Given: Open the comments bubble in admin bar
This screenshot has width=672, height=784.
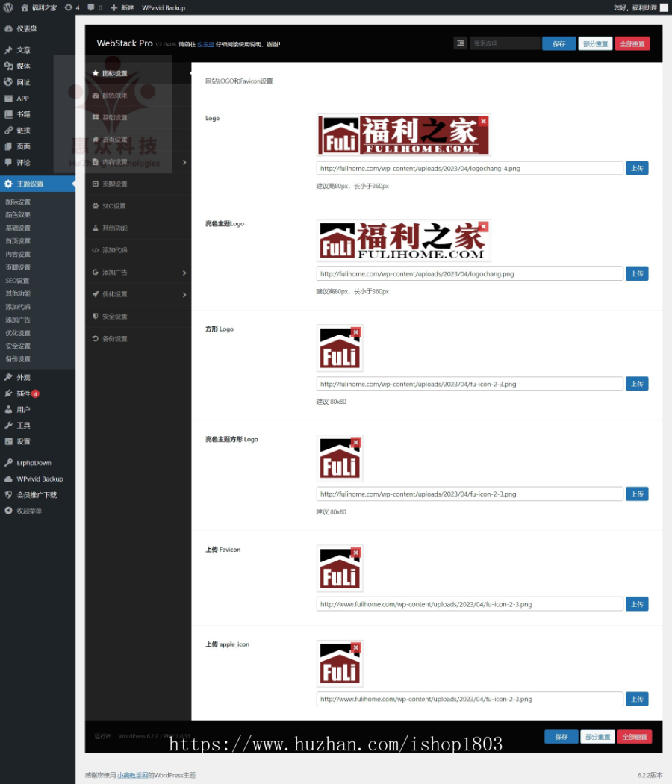Looking at the screenshot, I should click(95, 7).
